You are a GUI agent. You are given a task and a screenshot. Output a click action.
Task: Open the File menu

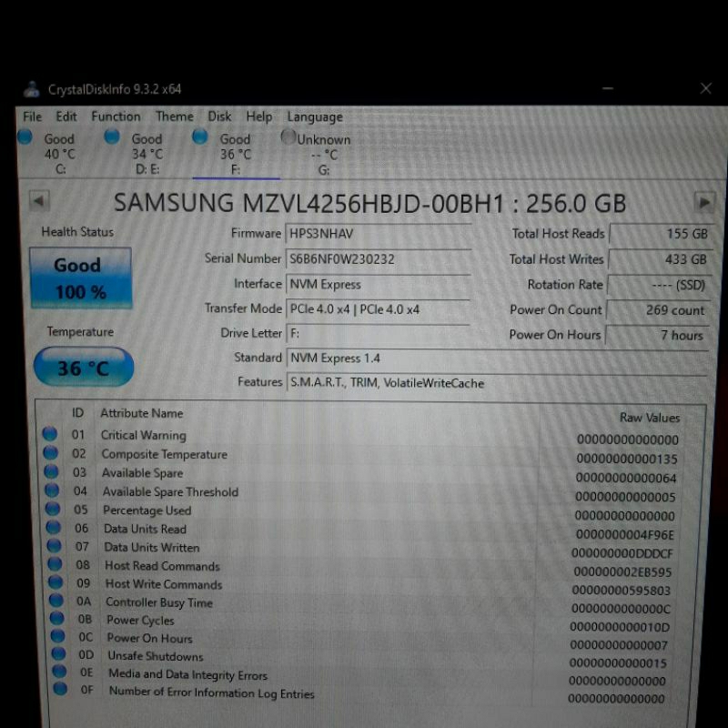(32, 116)
